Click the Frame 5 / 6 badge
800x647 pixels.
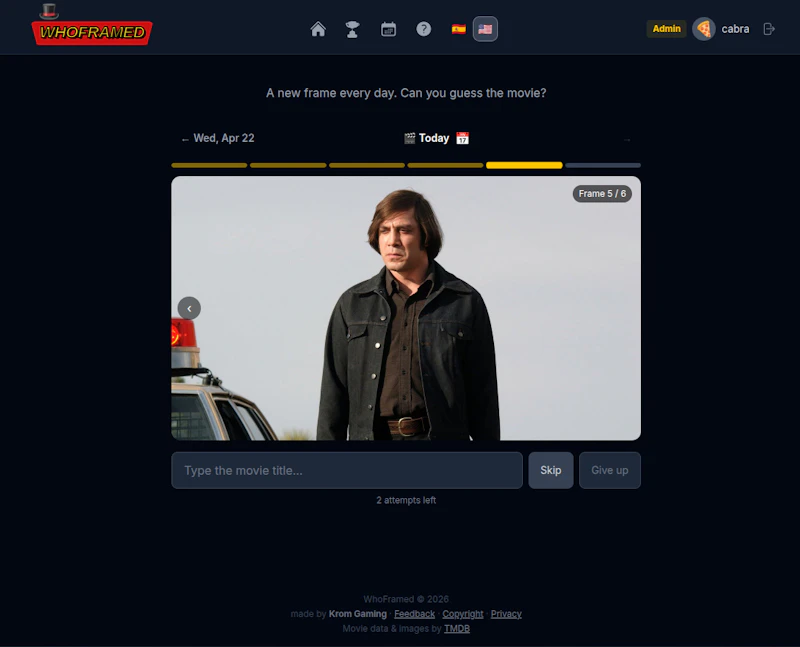tap(602, 194)
